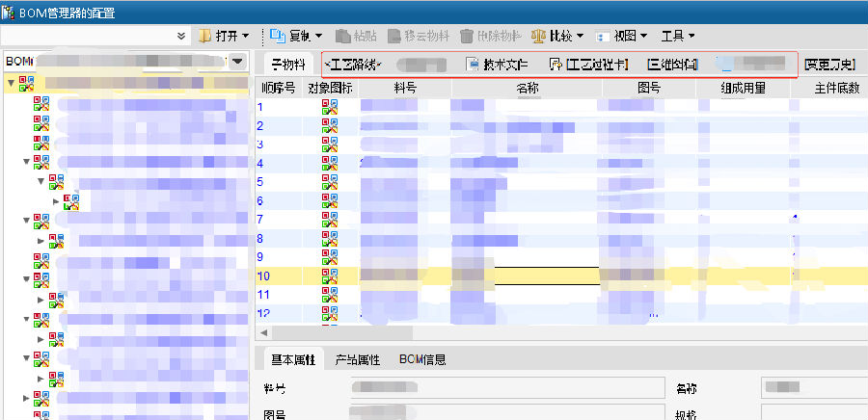868x420 pixels.
Task: Click the root BOM node icon
Action: [27, 84]
